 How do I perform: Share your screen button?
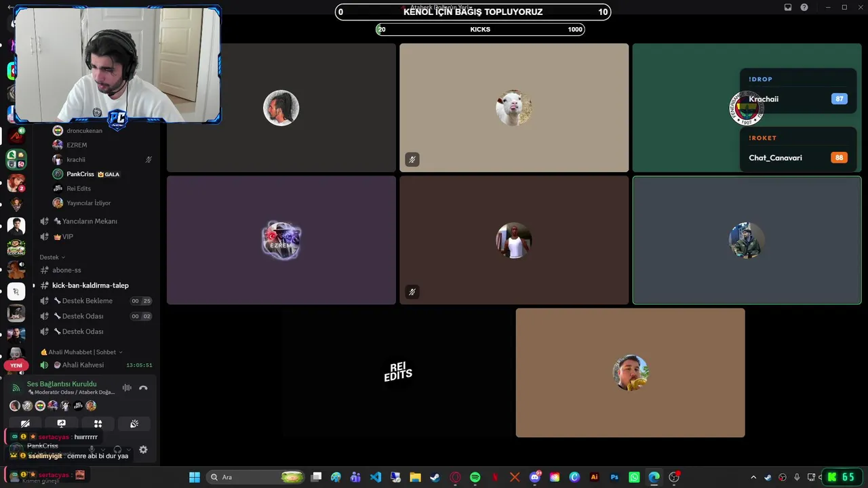pos(62,424)
